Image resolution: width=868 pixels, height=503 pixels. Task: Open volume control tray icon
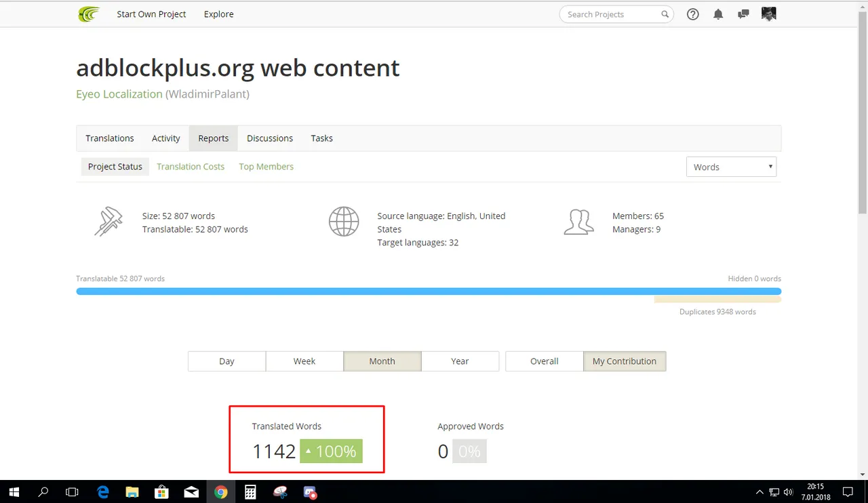(x=788, y=492)
